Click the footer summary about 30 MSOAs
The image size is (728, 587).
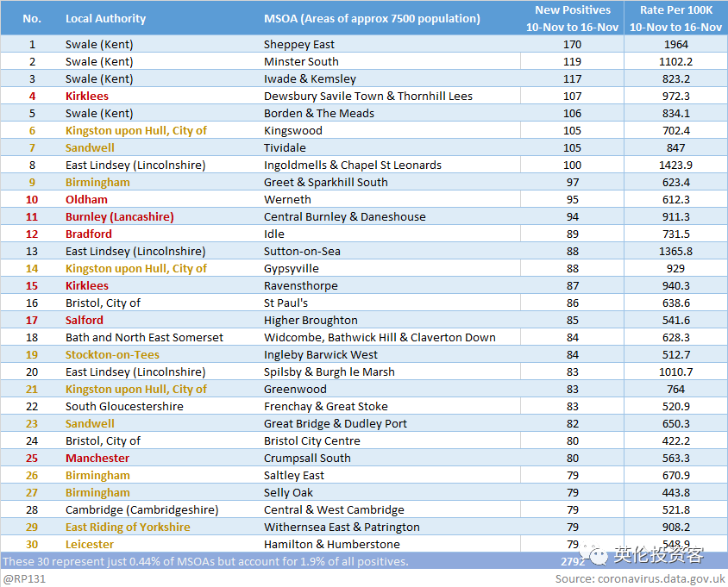coord(205,561)
